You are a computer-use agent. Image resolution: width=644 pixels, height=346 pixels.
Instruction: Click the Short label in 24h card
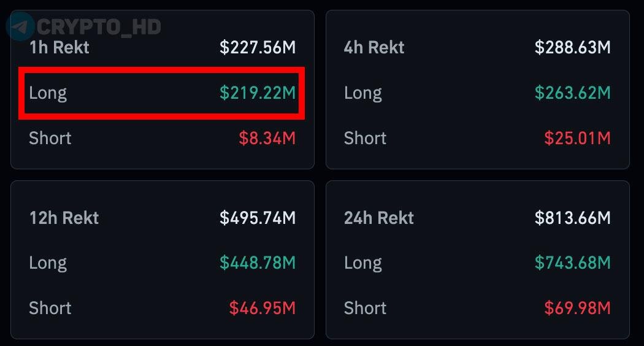click(365, 308)
